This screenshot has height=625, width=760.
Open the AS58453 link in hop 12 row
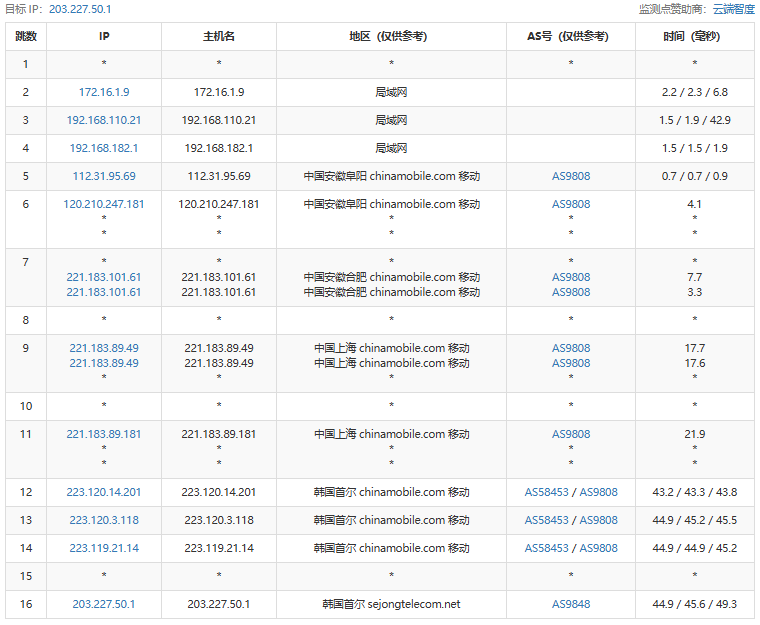tap(546, 493)
